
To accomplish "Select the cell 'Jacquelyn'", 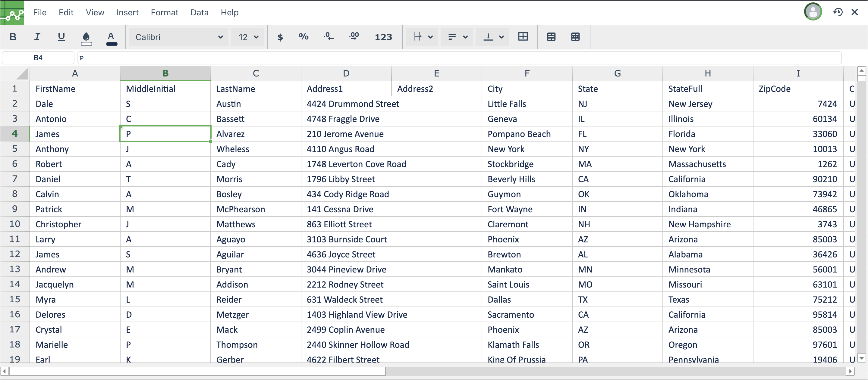I will 75,285.
